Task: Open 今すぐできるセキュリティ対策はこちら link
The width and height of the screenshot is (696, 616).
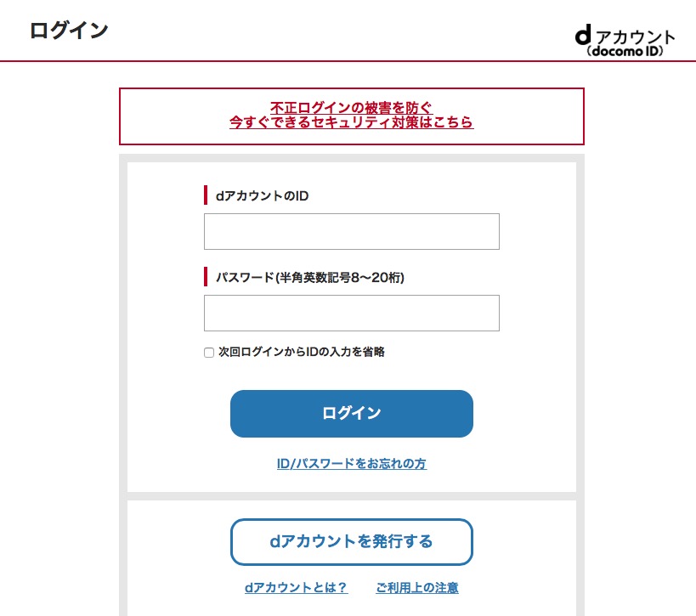Action: [351, 122]
